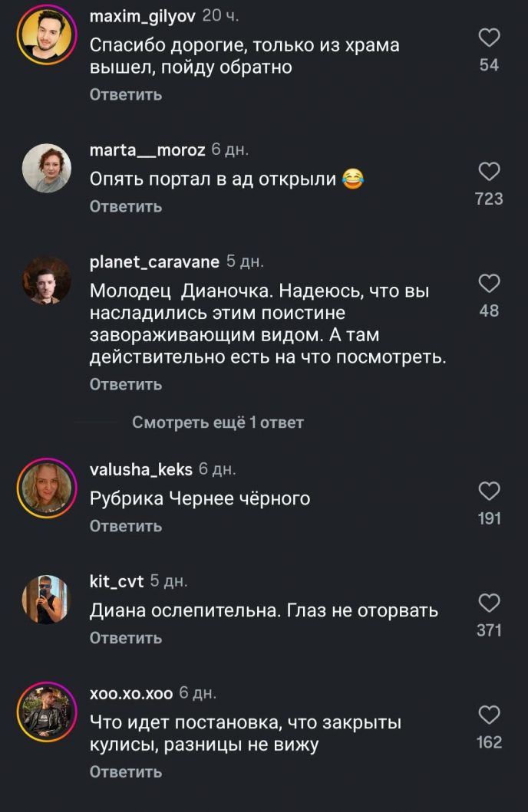Viewport: 528px width, 812px height.
Task: Click Ответить below valusha_keks's comment
Action: pyautogui.click(x=126, y=526)
